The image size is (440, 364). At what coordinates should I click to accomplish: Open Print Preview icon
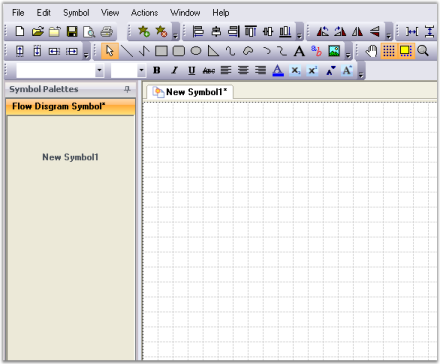pyautogui.click(x=89, y=32)
